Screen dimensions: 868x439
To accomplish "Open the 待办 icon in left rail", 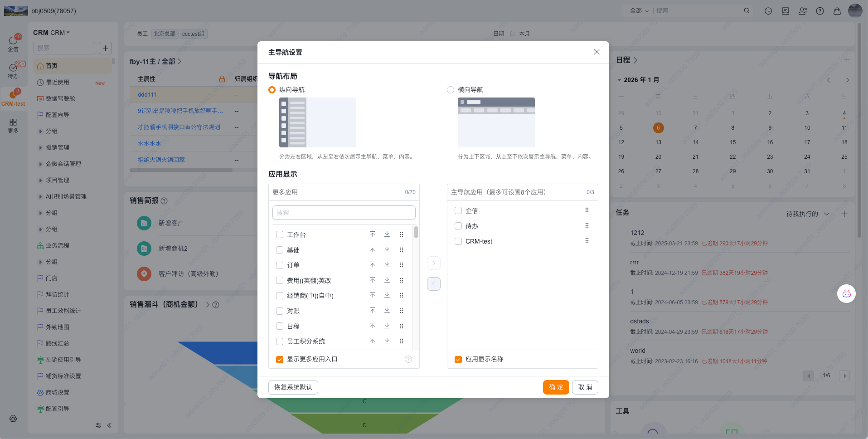I will pos(13,71).
